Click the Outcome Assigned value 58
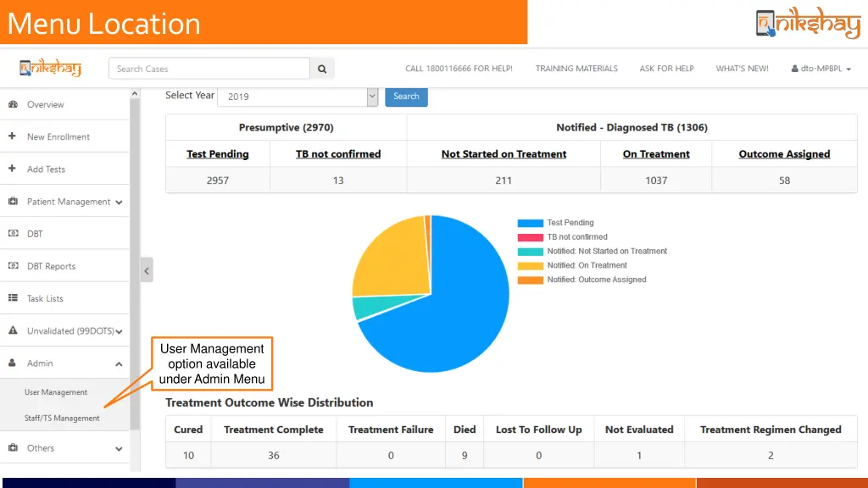Screen dimensions: 868x488 point(784,180)
